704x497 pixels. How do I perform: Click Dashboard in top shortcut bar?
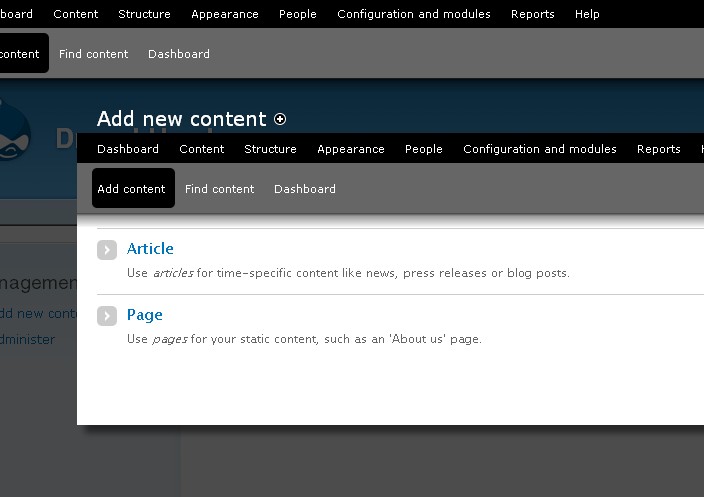(179, 54)
